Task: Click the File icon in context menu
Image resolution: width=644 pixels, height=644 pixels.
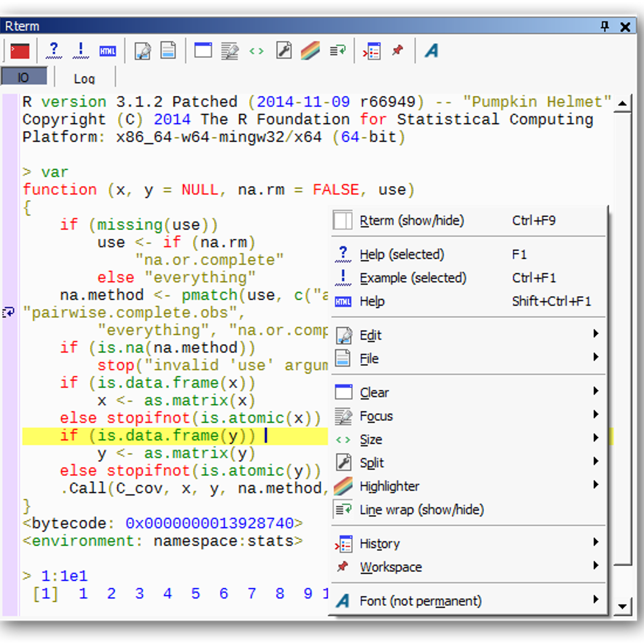Action: coord(343,358)
